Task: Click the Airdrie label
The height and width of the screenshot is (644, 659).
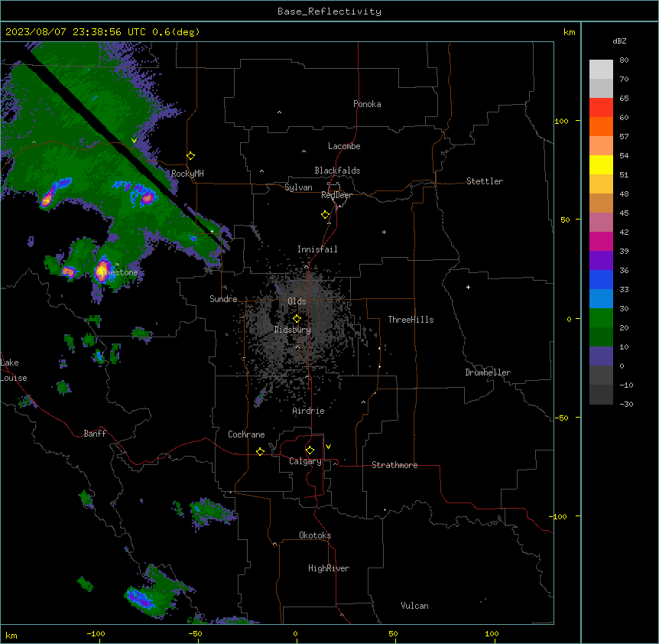Action: (x=308, y=411)
